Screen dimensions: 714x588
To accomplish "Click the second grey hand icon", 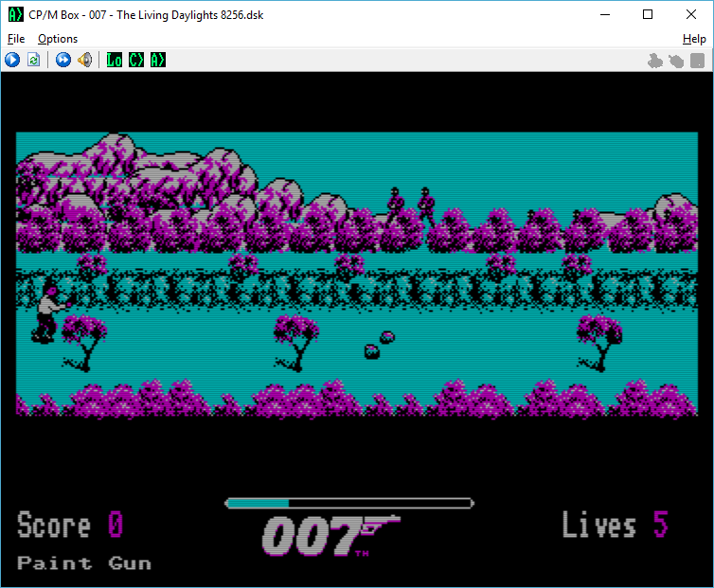I will click(676, 61).
